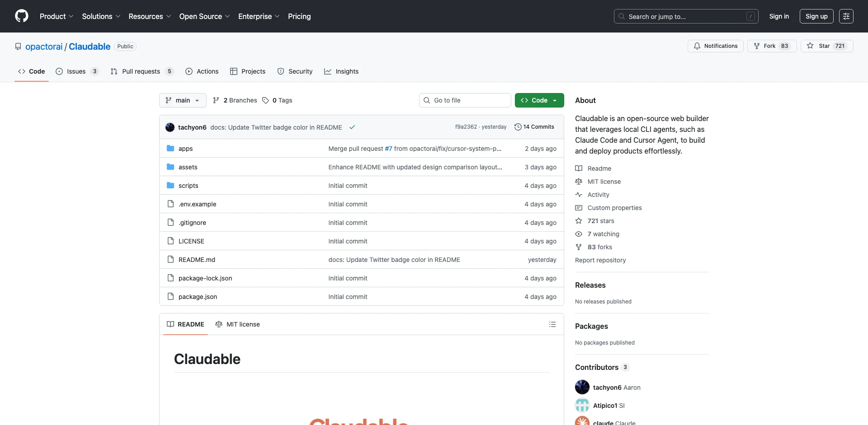Expand the main branch selector
The image size is (868, 425).
[x=183, y=100]
